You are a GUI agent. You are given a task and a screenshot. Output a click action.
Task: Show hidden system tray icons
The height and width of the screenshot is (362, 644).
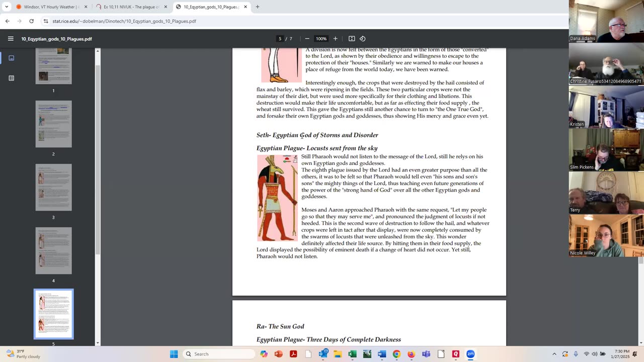coord(554,354)
